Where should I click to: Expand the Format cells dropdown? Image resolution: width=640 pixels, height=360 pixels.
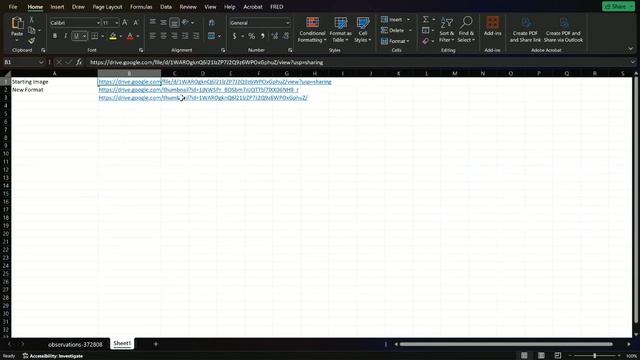coord(408,41)
